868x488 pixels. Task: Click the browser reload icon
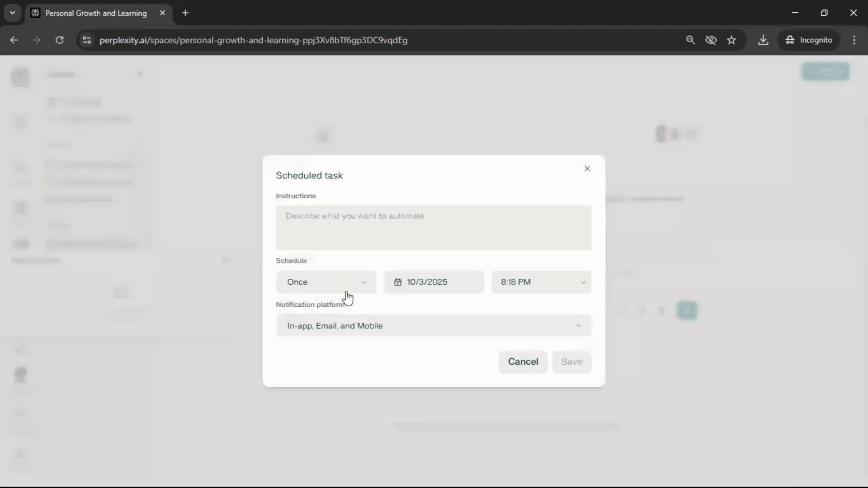[59, 40]
